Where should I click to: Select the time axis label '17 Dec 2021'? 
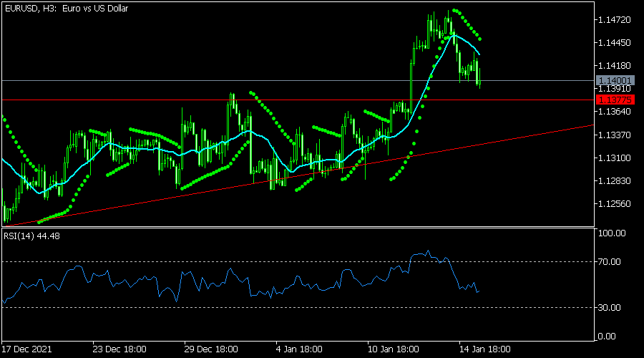coord(26,349)
